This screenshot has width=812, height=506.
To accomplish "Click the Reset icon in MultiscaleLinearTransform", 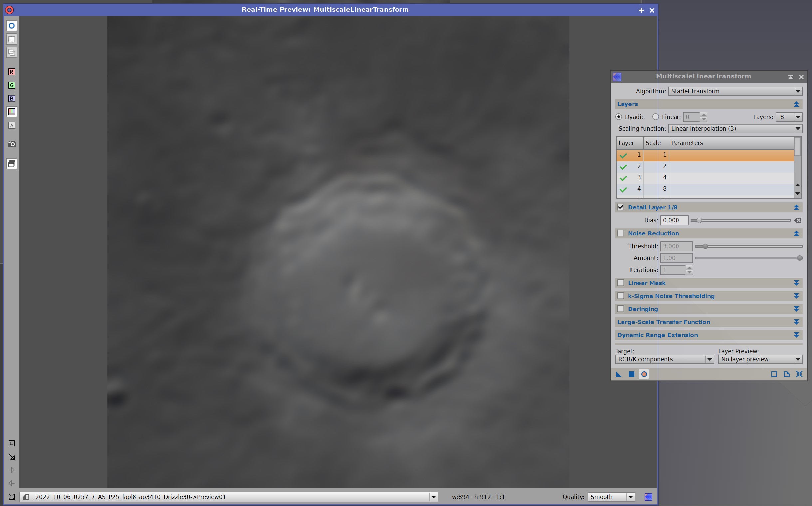I will tap(799, 374).
